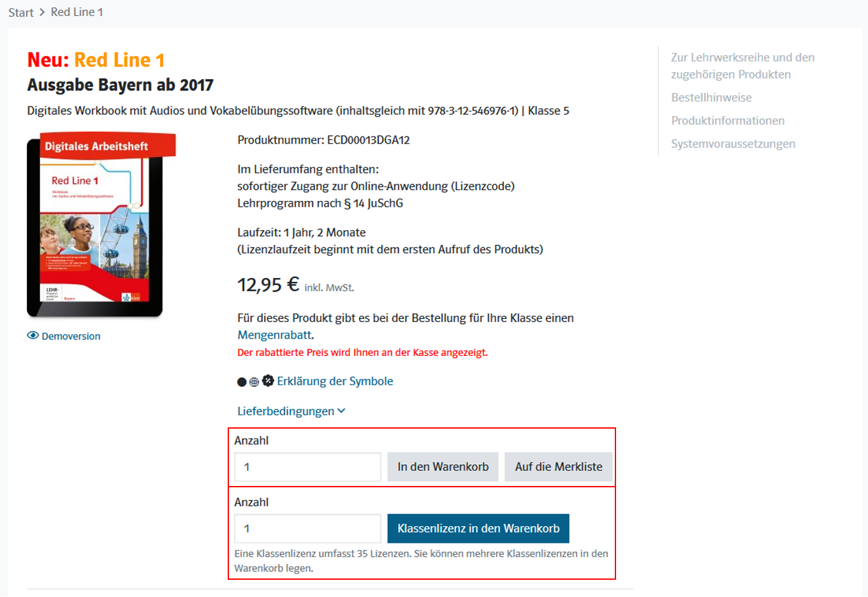The image size is (868, 597).
Task: Click the eye icon beside Demoversion
Action: tap(33, 335)
